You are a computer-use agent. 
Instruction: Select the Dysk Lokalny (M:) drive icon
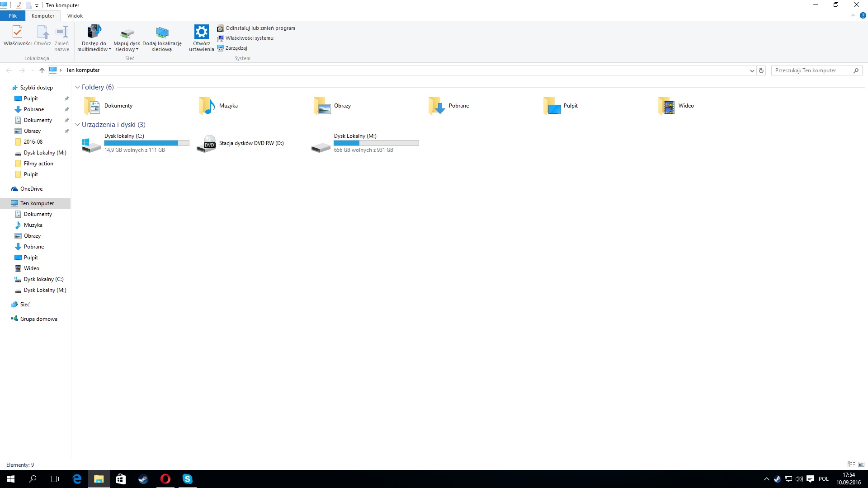(321, 147)
